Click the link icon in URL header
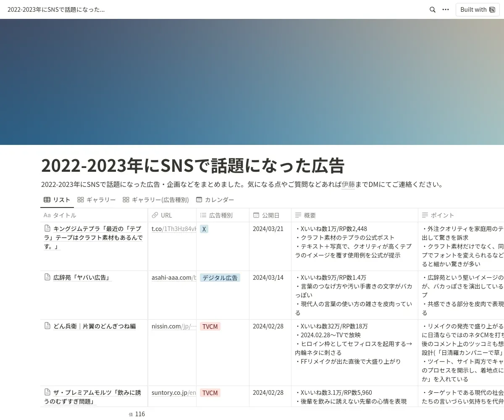The width and height of the screenshot is (504, 420). click(155, 215)
